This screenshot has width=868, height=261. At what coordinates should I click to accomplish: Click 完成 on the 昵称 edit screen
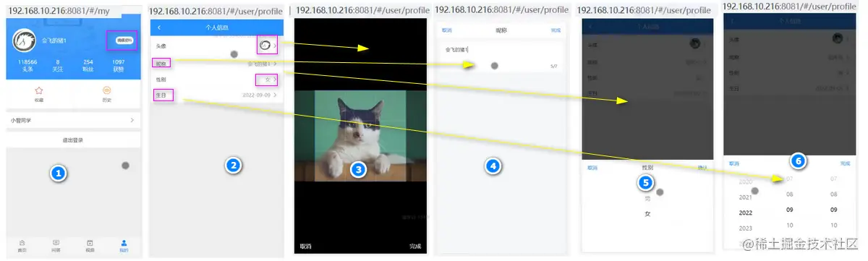tap(556, 30)
